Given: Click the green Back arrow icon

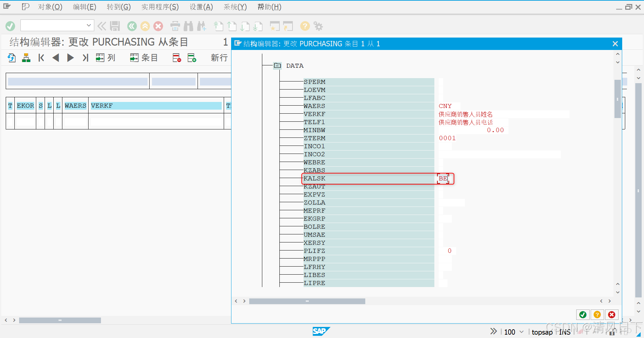Looking at the screenshot, I should click(x=132, y=26).
